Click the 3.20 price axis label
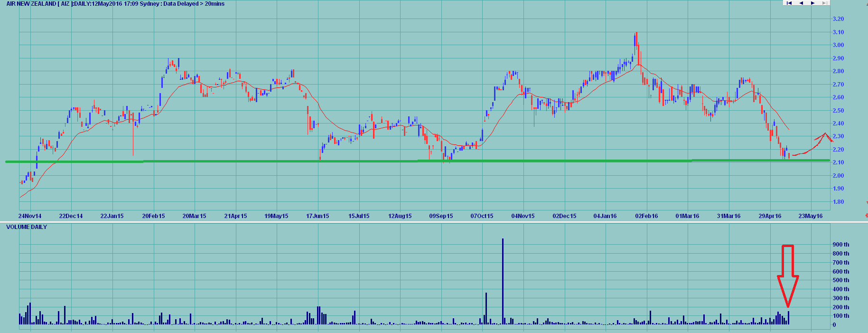The image size is (868, 333). click(x=839, y=19)
